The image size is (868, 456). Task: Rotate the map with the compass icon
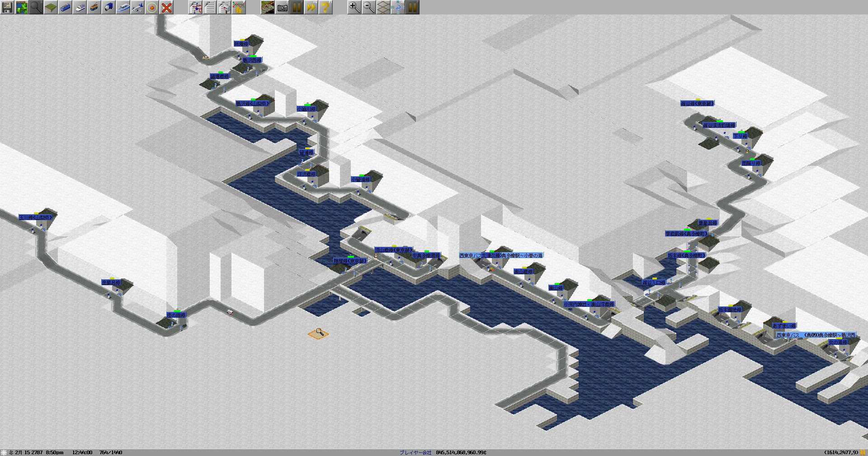pos(398,7)
